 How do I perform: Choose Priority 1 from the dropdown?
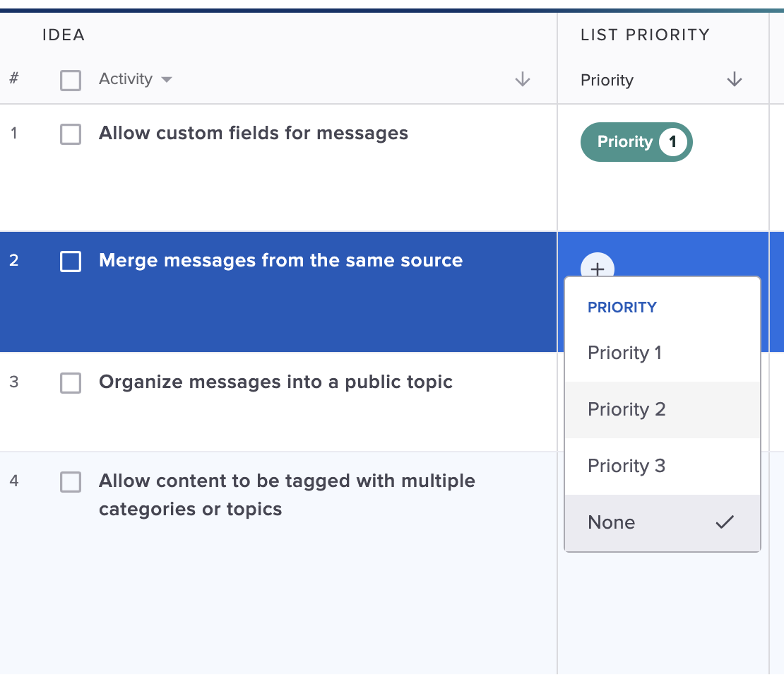pyautogui.click(x=624, y=353)
